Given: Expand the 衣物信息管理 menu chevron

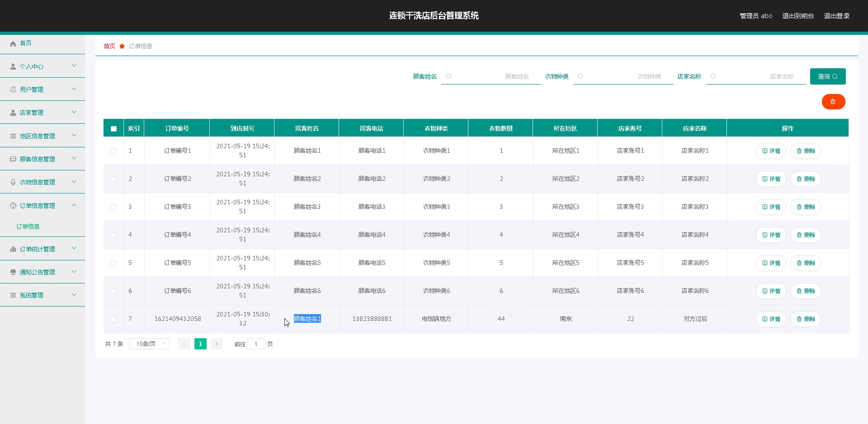Looking at the screenshot, I should pos(74,182).
